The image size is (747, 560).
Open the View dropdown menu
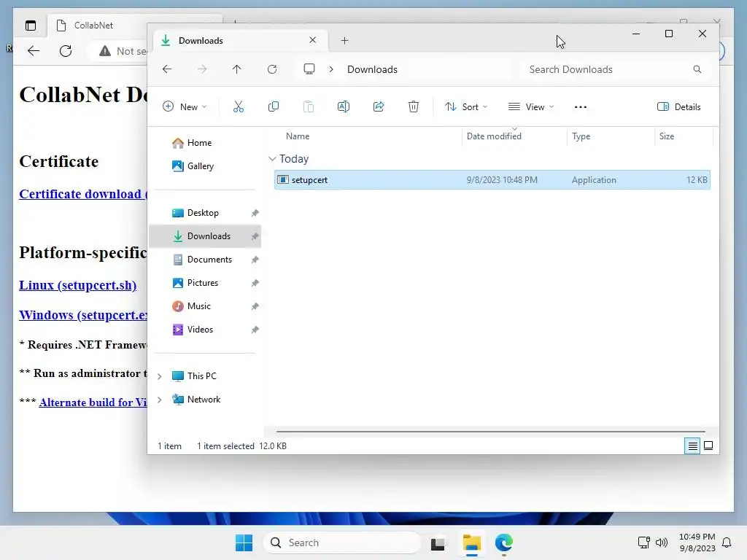pyautogui.click(x=531, y=106)
